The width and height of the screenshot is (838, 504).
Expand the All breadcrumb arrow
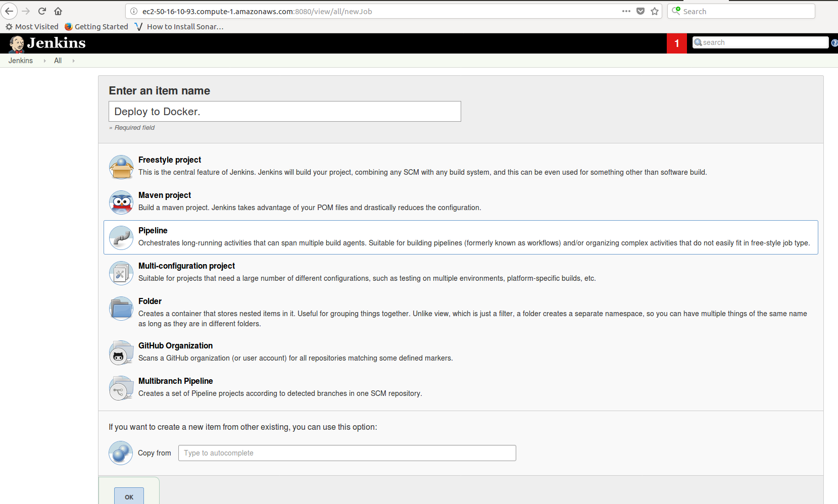(73, 61)
